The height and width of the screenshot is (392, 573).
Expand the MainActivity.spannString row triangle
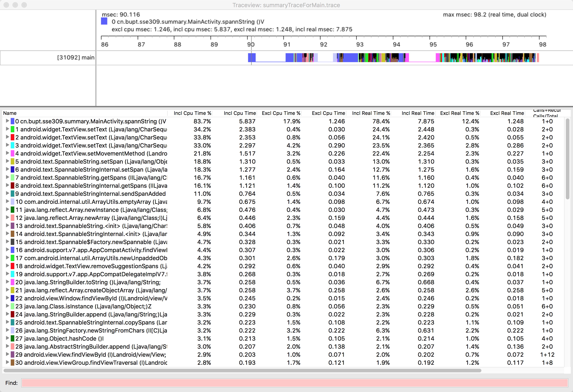coord(7,121)
